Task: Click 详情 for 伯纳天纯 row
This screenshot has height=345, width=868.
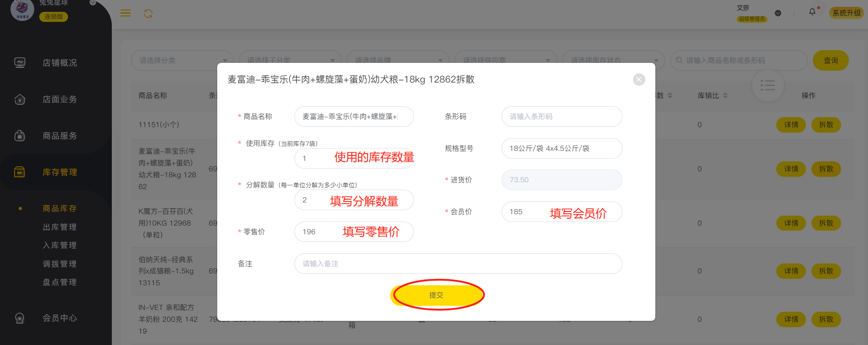Action: pos(791,271)
